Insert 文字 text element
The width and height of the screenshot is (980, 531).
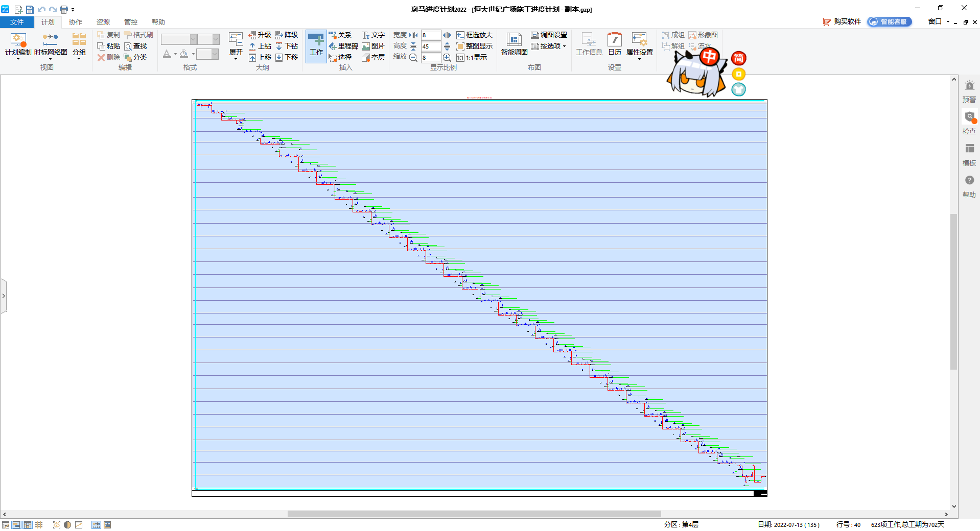[x=373, y=35]
